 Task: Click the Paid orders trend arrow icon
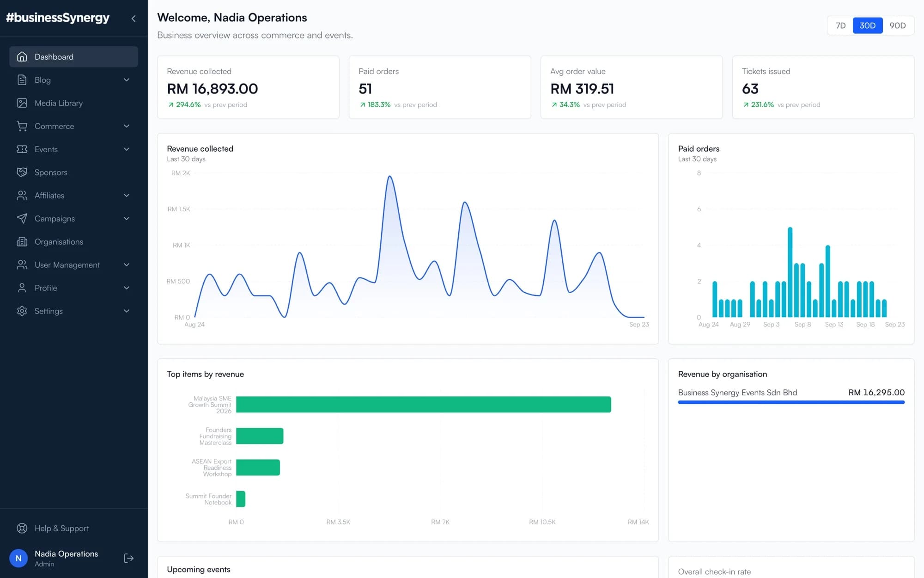363,105
